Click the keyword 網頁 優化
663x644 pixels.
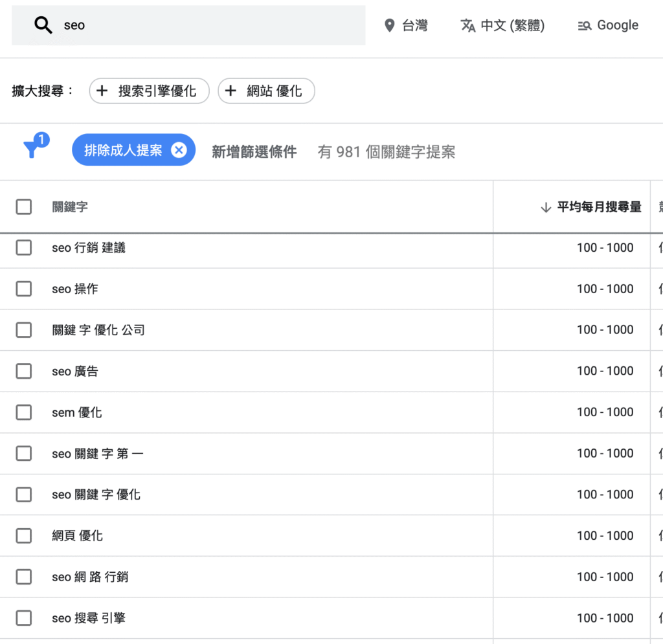(x=78, y=535)
